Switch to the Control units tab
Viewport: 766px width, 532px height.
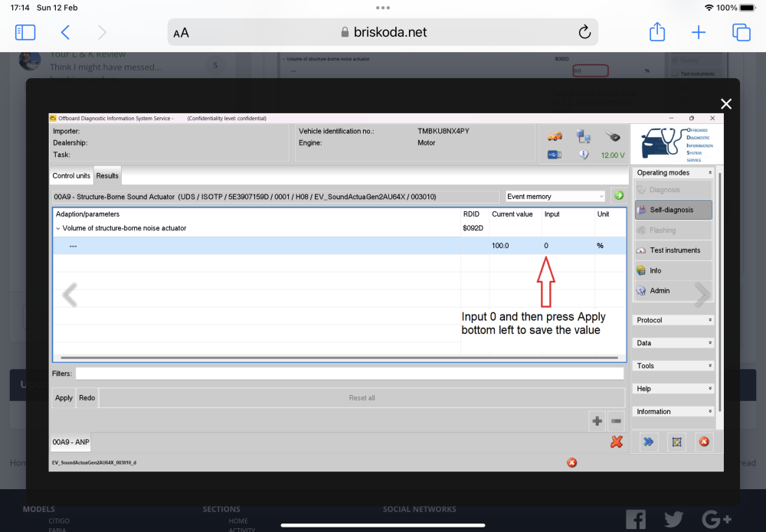click(71, 176)
